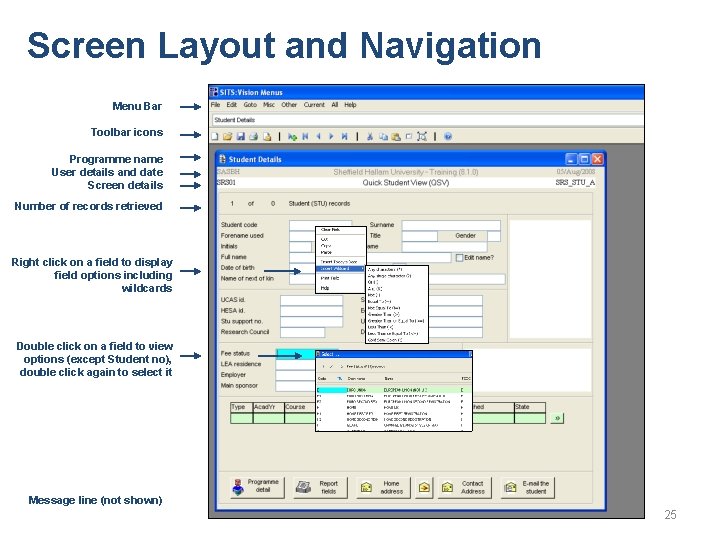Click the document icon next to Print
The height and width of the screenshot is (540, 720).
267,136
